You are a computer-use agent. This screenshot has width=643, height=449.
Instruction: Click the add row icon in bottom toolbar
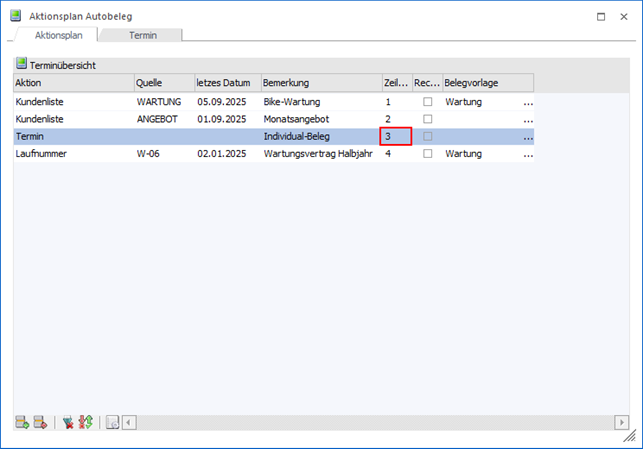[22, 423]
